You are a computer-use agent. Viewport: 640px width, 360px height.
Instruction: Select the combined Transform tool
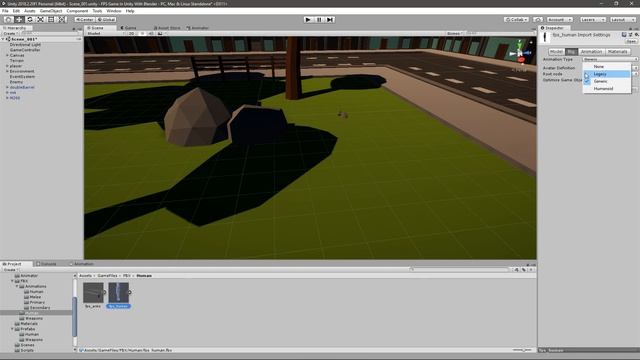[x=61, y=19]
